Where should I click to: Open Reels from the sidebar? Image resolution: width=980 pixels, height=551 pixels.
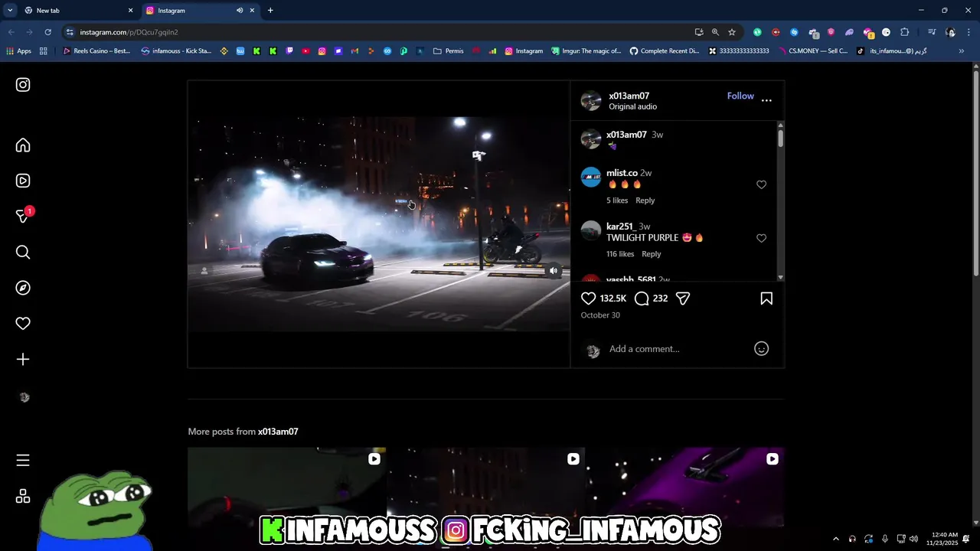tap(23, 181)
